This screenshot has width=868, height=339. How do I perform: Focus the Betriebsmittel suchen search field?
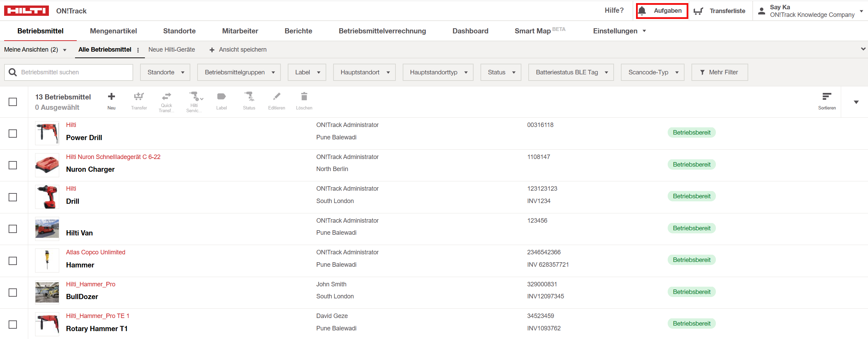(69, 72)
